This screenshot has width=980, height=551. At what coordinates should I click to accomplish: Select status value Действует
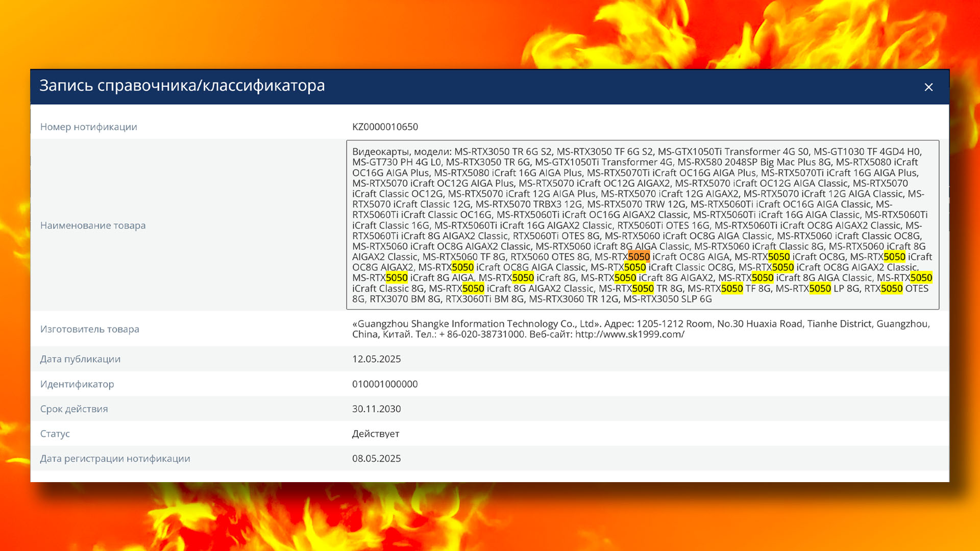click(x=376, y=434)
